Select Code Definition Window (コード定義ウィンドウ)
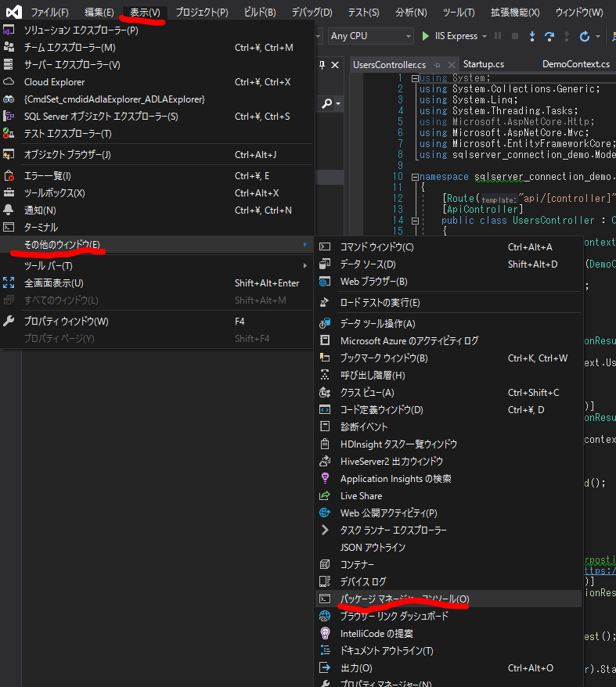This screenshot has width=616, height=687. click(448, 410)
